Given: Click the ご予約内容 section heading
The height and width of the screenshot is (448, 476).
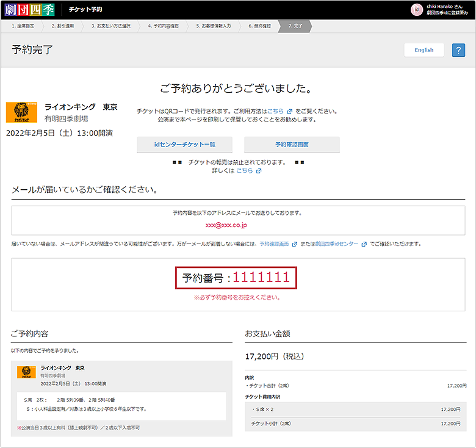Looking at the screenshot, I should (30, 334).
